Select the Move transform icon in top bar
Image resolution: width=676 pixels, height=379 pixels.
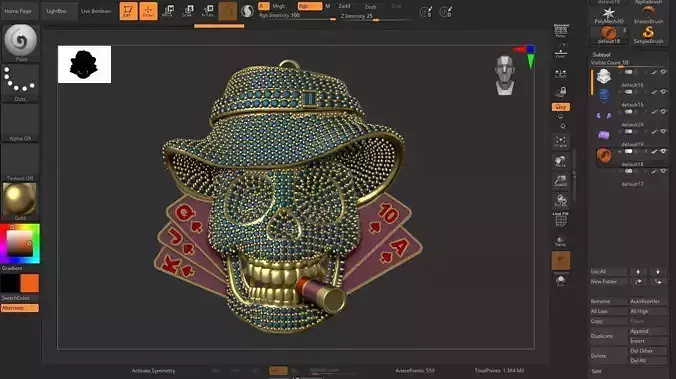click(x=168, y=11)
